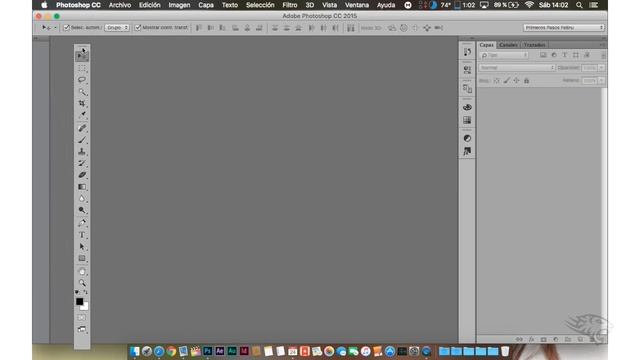Select the Clone Stamp tool
Image resolution: width=640 pixels, height=360 pixels.
click(82, 151)
